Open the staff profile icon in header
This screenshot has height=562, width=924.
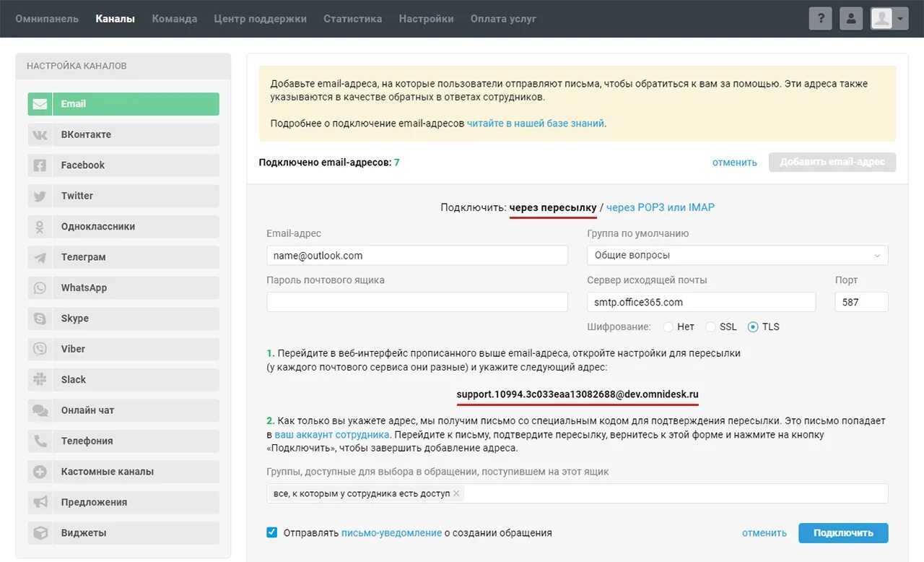(x=851, y=19)
